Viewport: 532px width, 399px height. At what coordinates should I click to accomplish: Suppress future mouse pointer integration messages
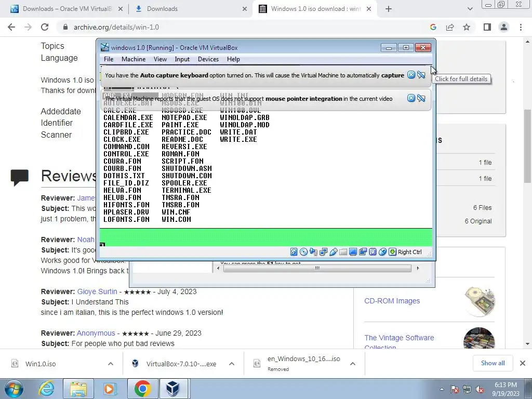pos(421,98)
